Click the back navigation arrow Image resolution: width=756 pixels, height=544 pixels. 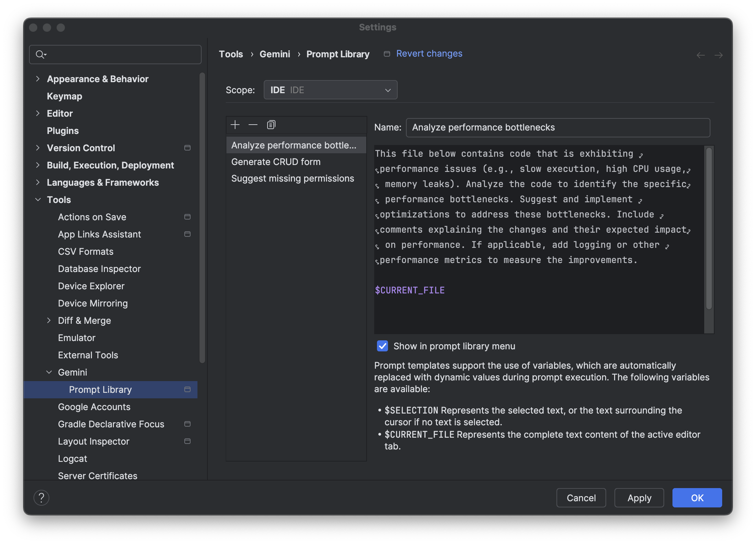701,55
